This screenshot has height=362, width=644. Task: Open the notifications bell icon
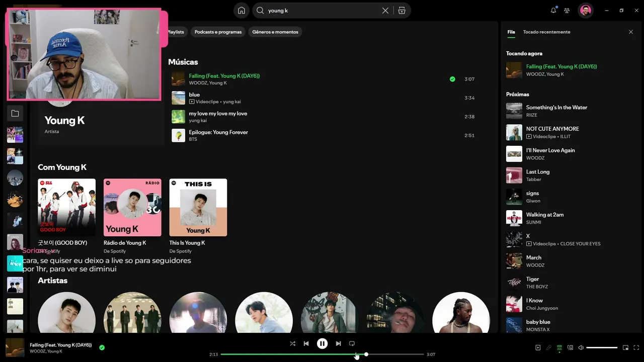[x=553, y=10]
